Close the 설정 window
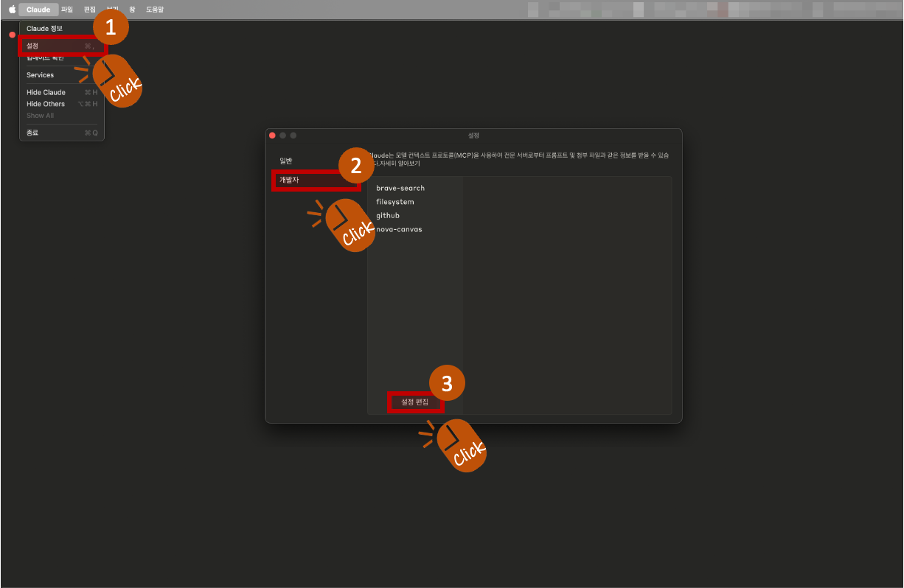 (x=272, y=136)
